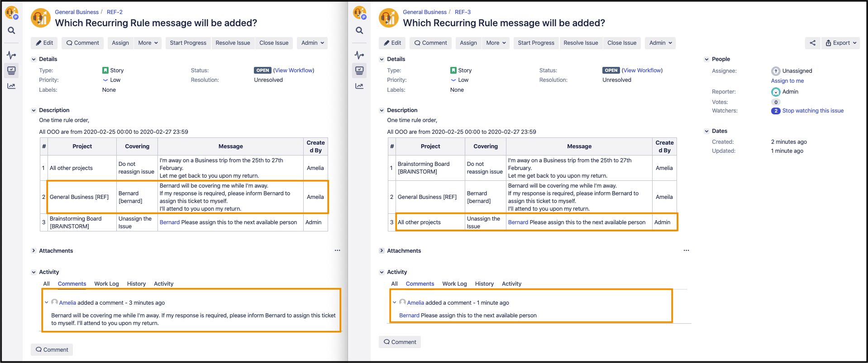Click the board monitor icon in right pane sidebar
This screenshot has width=868, height=363.
359,71
